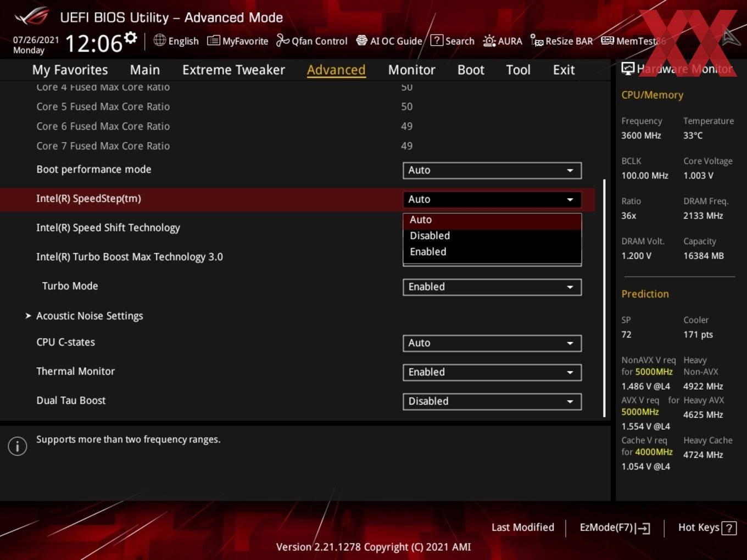This screenshot has height=560, width=747.
Task: Select CPU C-states label
Action: 65,342
